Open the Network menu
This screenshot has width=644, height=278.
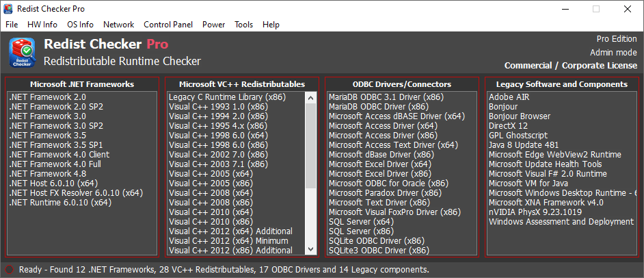(x=119, y=25)
